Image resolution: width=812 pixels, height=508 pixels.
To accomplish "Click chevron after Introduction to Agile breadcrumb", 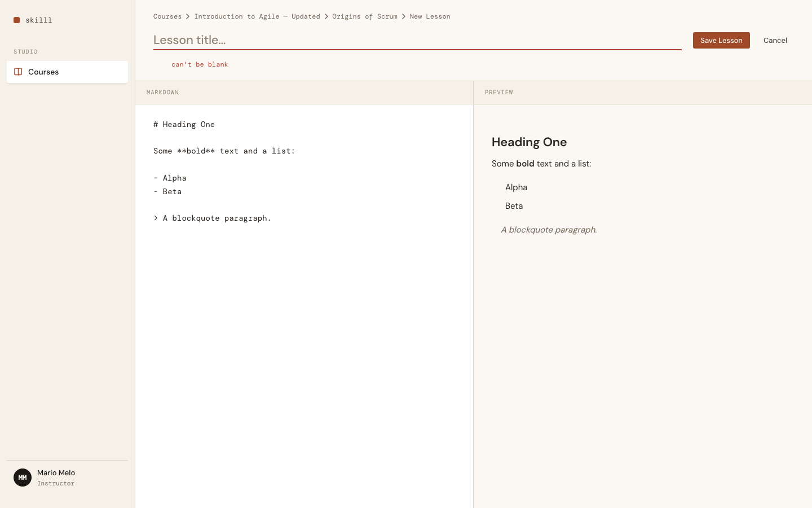I will pos(326,16).
